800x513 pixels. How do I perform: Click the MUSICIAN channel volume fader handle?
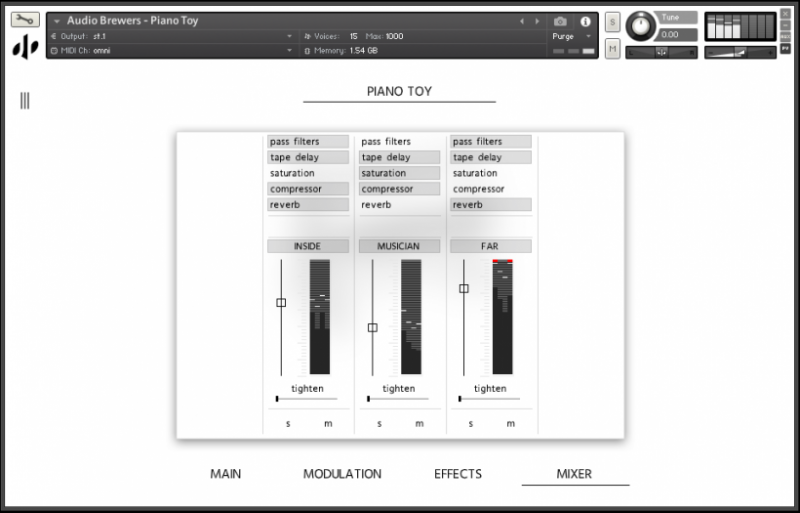coord(372,328)
